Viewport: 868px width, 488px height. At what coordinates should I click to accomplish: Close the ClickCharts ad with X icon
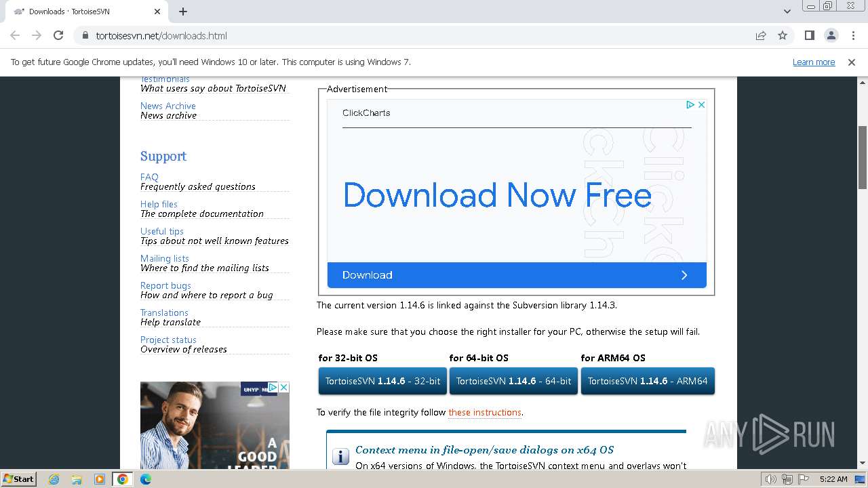[702, 104]
